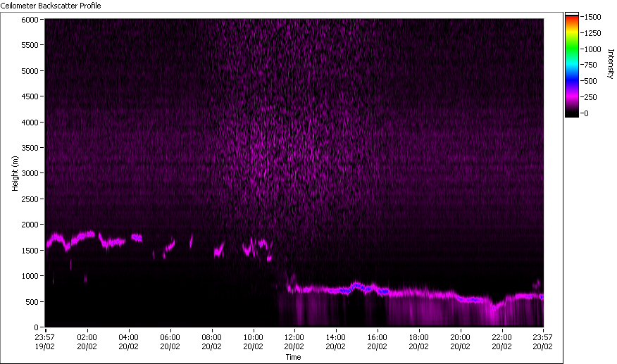Viewport: 617px width, 364px height.
Task: Click the 500 height tick label
Action: [x=32, y=302]
